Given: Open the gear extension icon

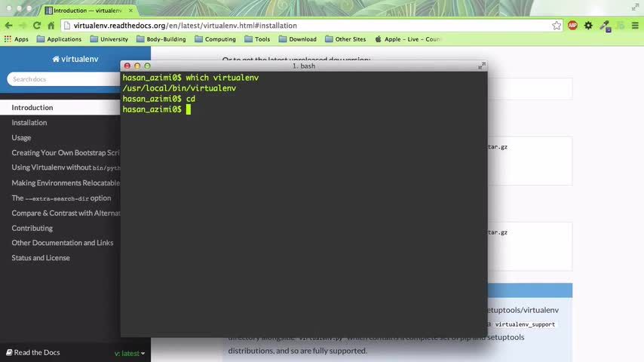Looking at the screenshot, I should [588, 26].
